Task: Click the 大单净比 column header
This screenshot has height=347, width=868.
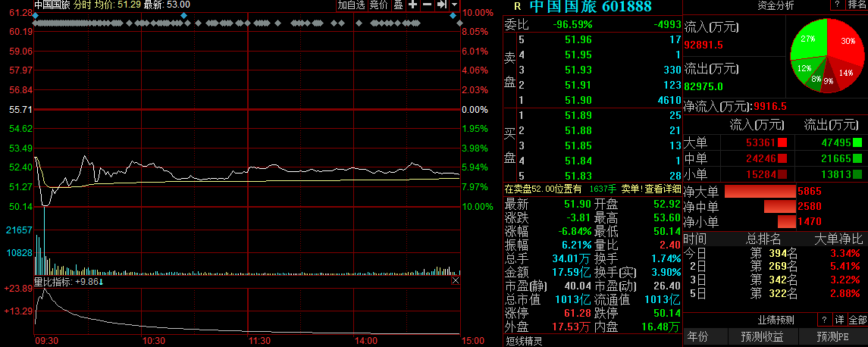Action: [x=838, y=239]
